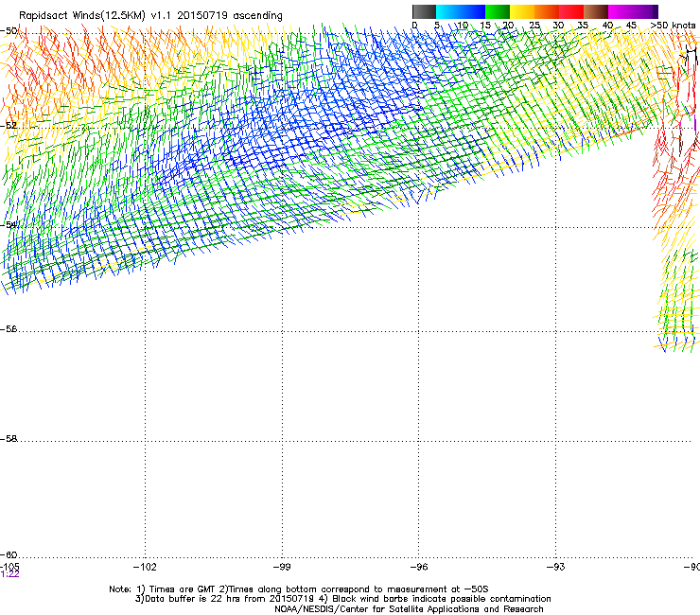
Task: Click the 'Black wind barbs indicate possible contamination' note
Action: click(x=442, y=599)
